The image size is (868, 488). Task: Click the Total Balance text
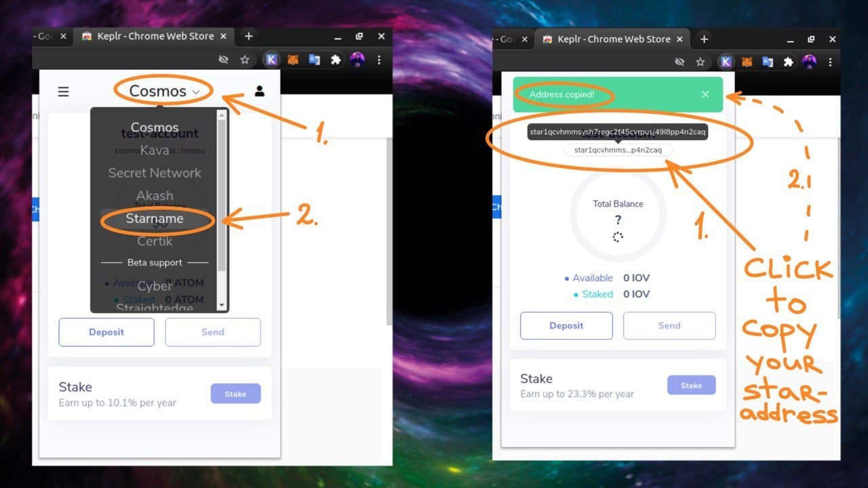pos(618,203)
